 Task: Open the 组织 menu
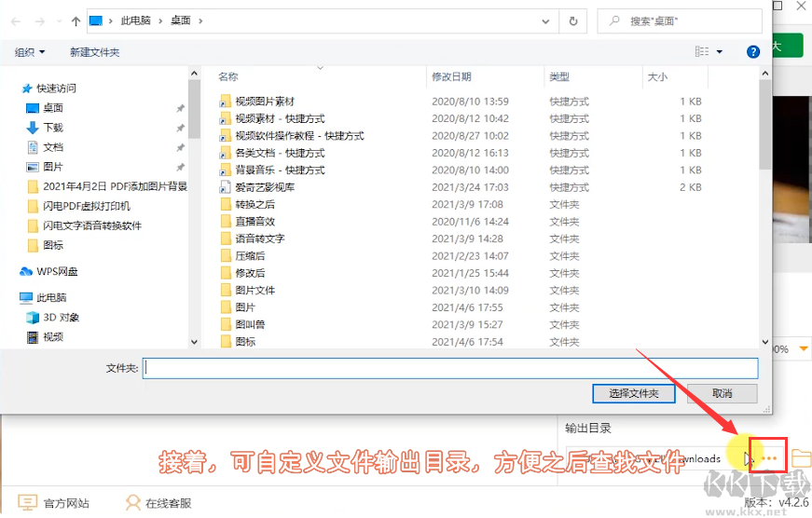(x=30, y=52)
